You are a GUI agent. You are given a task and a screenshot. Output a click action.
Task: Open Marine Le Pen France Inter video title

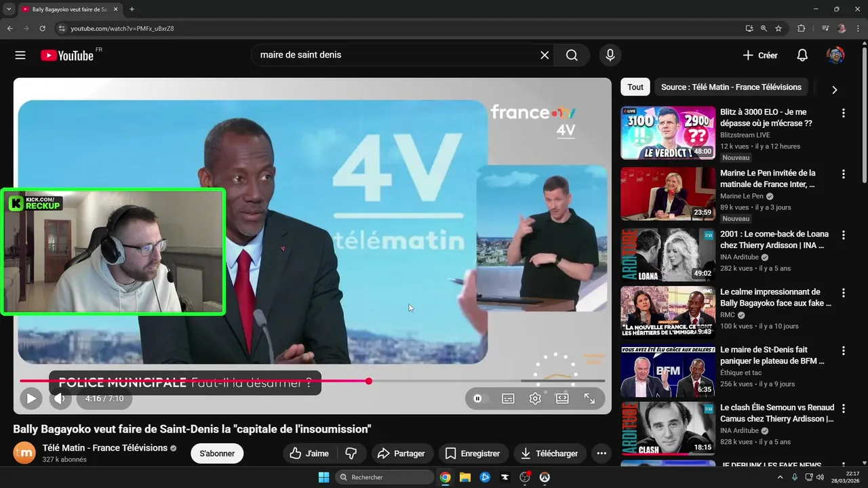coord(768,179)
